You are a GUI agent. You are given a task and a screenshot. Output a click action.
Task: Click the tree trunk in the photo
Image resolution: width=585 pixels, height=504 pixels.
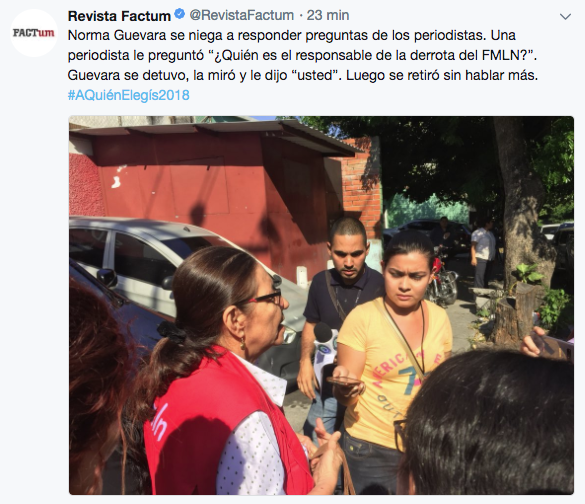(x=522, y=209)
